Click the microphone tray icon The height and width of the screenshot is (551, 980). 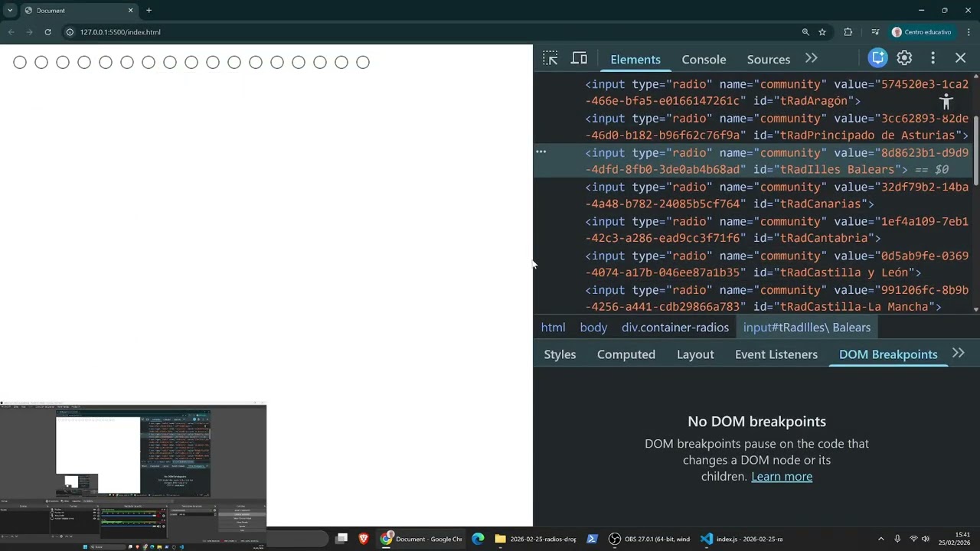pyautogui.click(x=897, y=539)
